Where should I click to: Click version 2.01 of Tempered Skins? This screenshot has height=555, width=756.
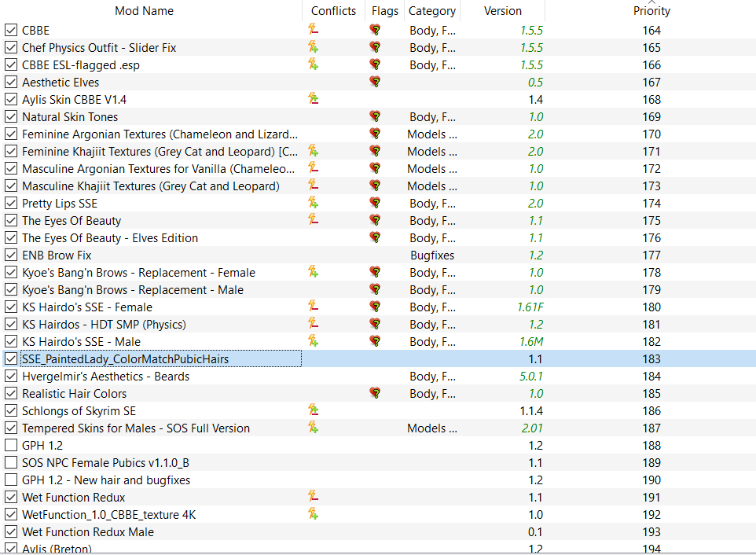[532, 428]
